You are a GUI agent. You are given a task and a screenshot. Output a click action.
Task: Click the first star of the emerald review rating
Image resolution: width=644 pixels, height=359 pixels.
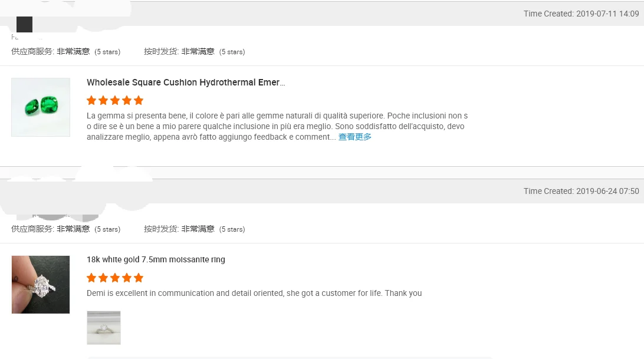point(91,100)
